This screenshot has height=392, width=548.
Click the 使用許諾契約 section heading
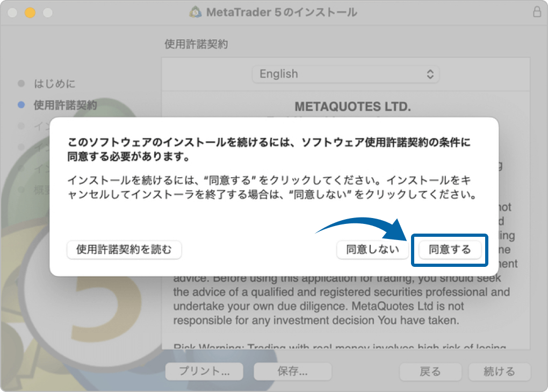pos(196,44)
